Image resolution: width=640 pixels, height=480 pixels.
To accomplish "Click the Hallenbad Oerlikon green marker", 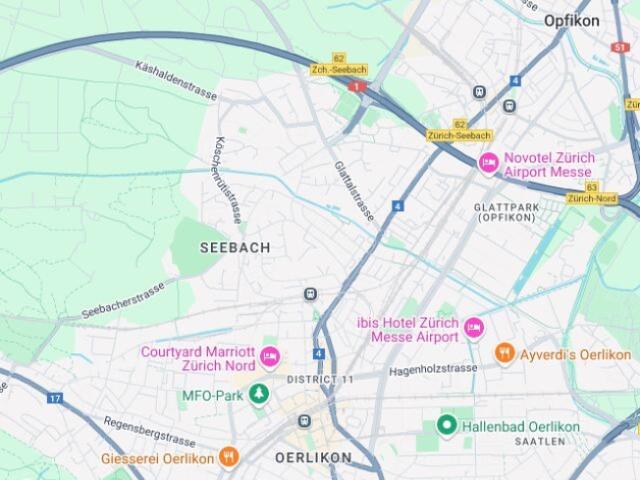I will pos(447,426).
